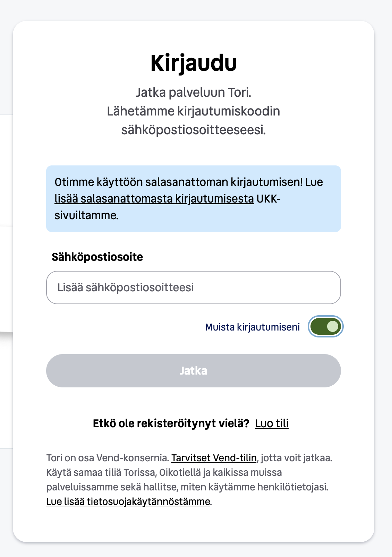Click the Lähetämme kirjautumiskoodin text line

[194, 111]
